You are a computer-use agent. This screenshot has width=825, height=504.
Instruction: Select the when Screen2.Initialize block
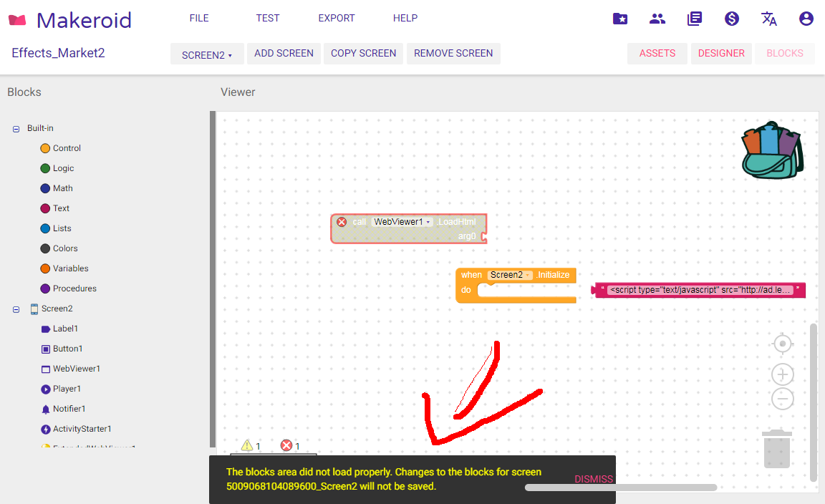(516, 286)
